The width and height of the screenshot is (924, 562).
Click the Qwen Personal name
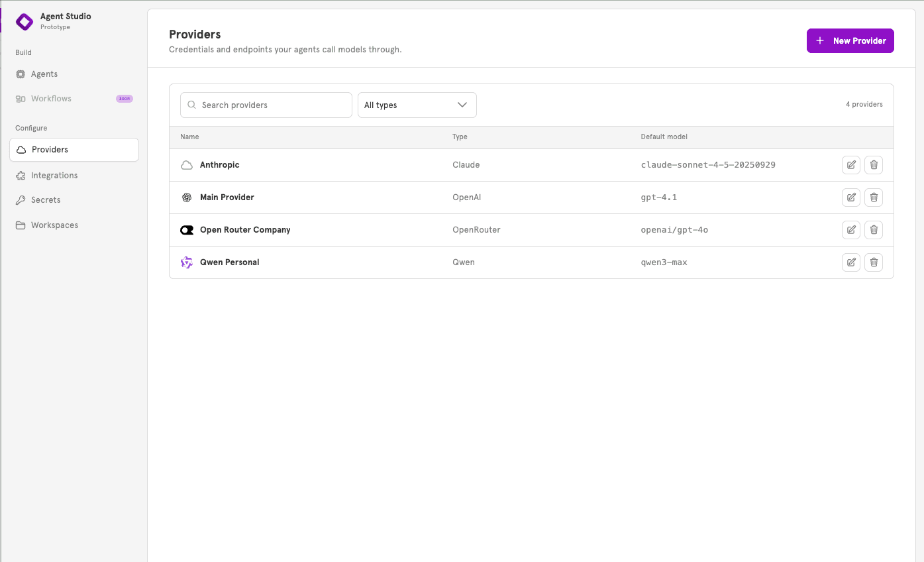point(230,262)
